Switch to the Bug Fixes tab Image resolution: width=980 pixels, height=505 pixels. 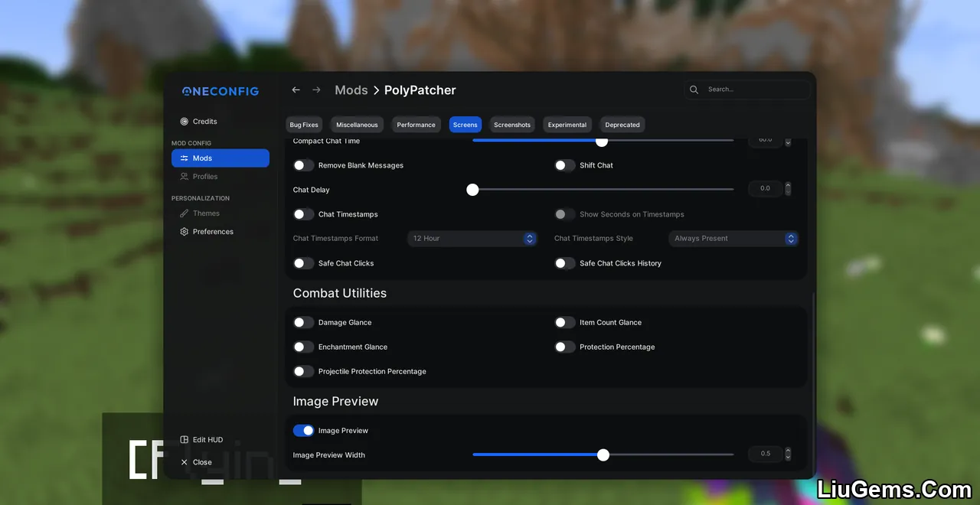[x=304, y=125]
